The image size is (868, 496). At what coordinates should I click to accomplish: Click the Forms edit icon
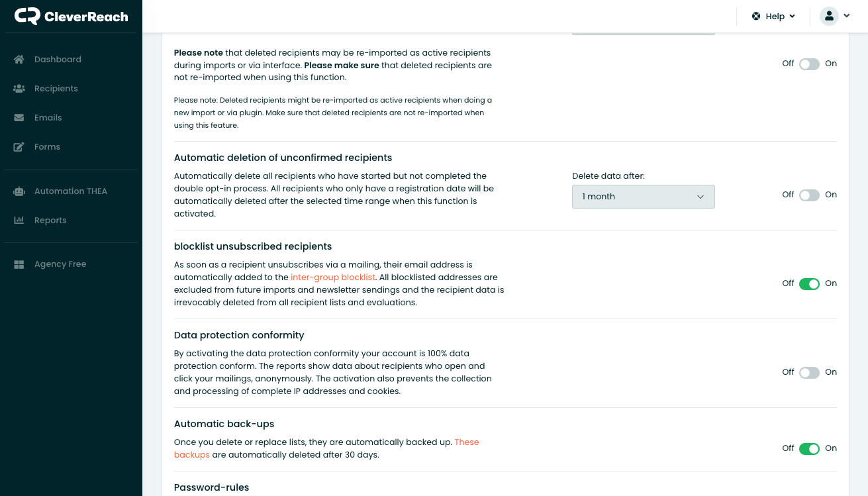coord(19,146)
